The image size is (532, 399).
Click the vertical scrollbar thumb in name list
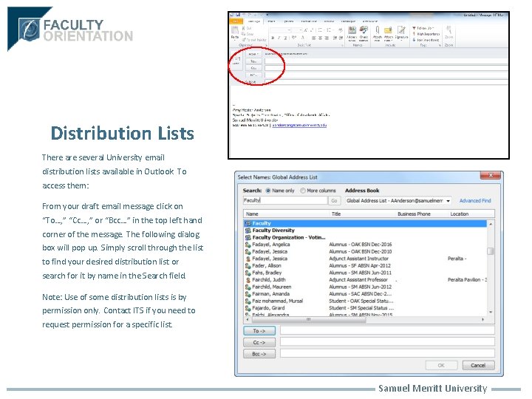491,251
